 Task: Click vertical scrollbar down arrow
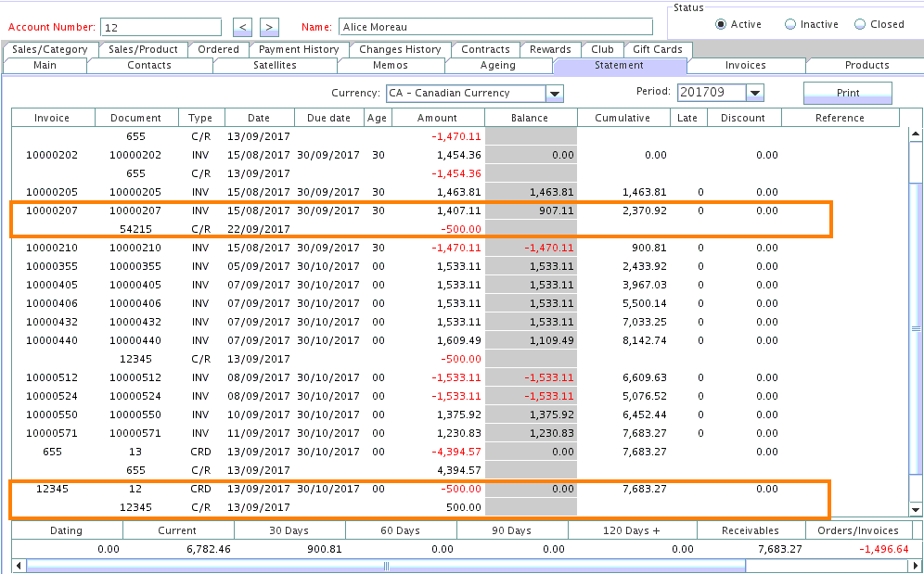pos(916,509)
